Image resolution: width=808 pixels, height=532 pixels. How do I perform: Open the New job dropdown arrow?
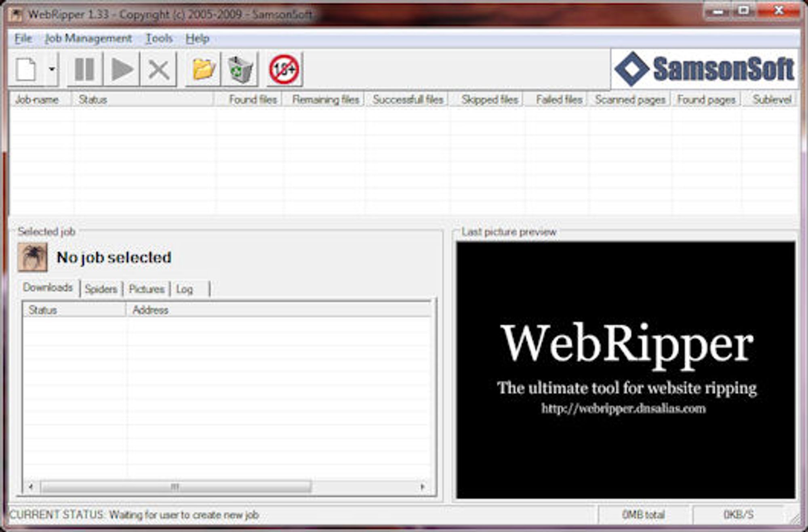(52, 69)
